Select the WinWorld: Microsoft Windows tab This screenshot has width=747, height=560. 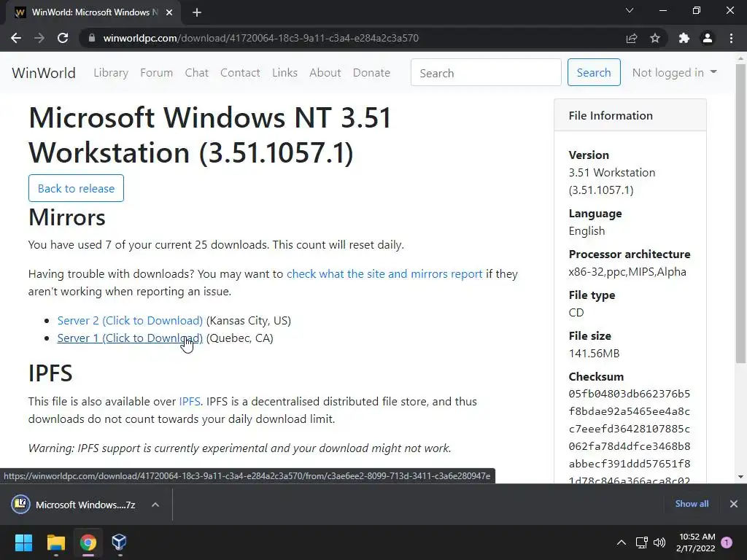tap(94, 12)
